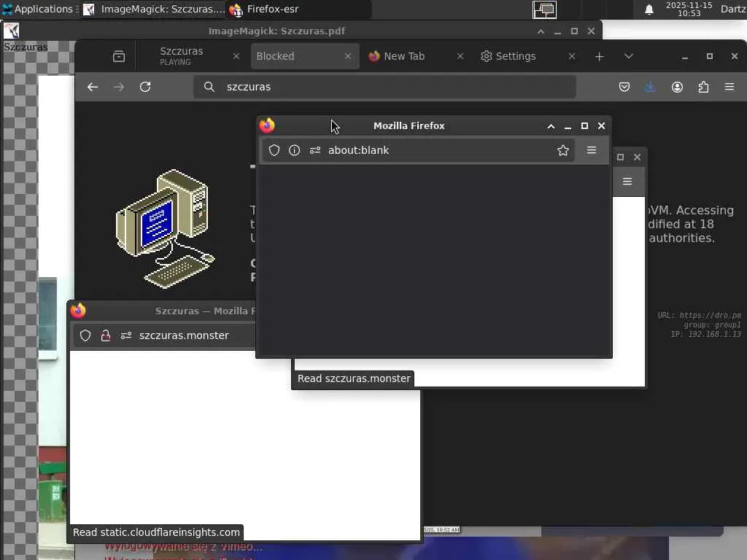Click the address bar containing szczuras
The image size is (747, 560).
[x=384, y=87]
